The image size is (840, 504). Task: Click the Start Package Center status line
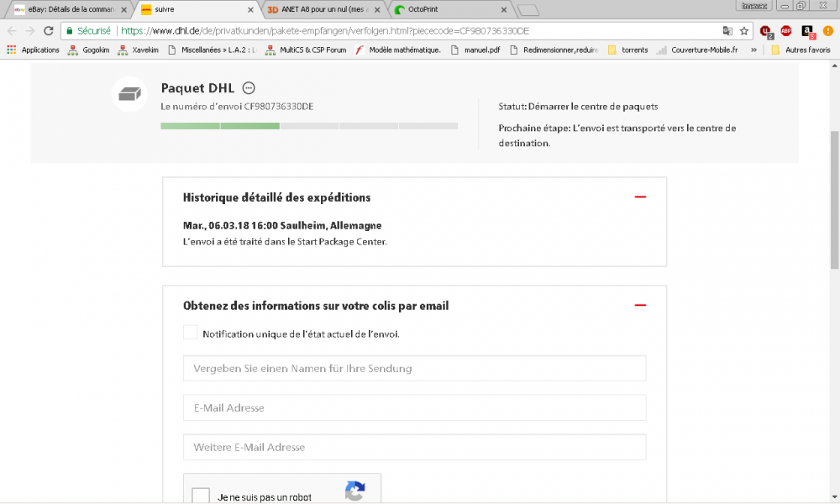pyautogui.click(x=285, y=242)
